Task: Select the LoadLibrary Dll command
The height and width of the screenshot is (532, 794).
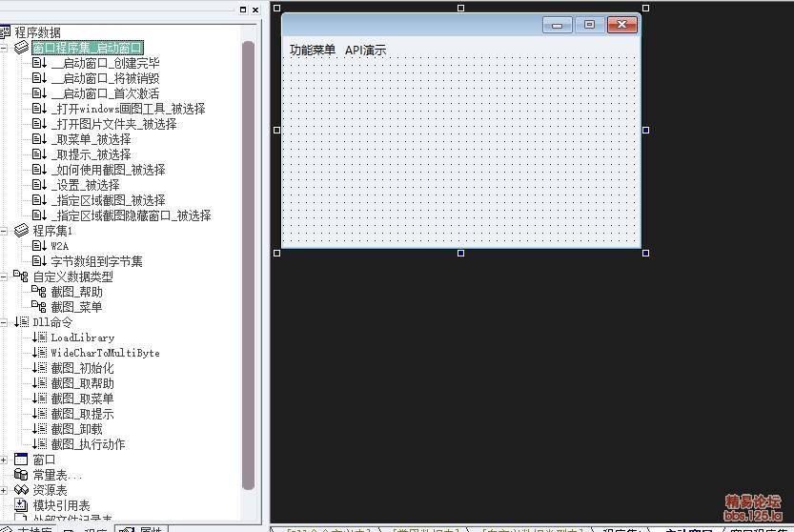Action: coord(82,338)
